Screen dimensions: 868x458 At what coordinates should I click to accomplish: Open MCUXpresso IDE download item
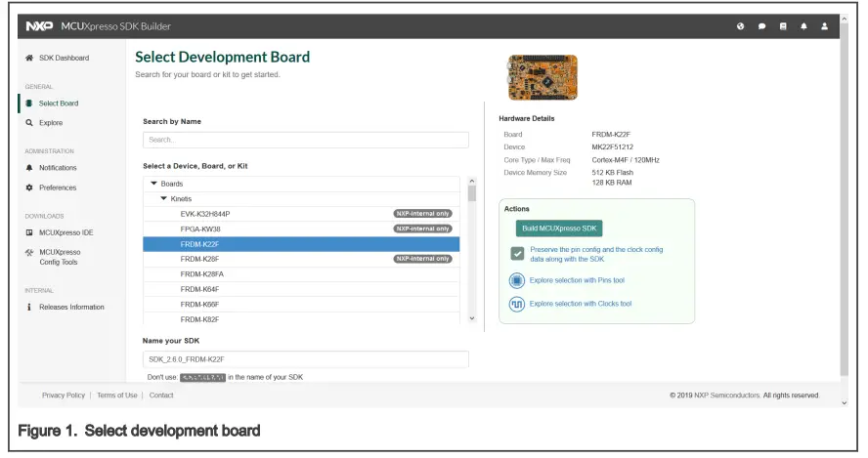pos(65,232)
